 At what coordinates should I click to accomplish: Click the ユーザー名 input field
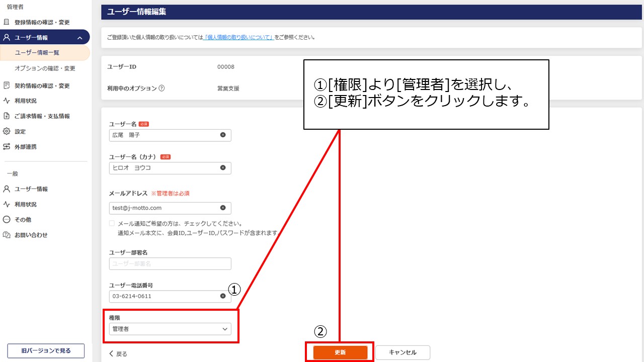pyautogui.click(x=170, y=135)
